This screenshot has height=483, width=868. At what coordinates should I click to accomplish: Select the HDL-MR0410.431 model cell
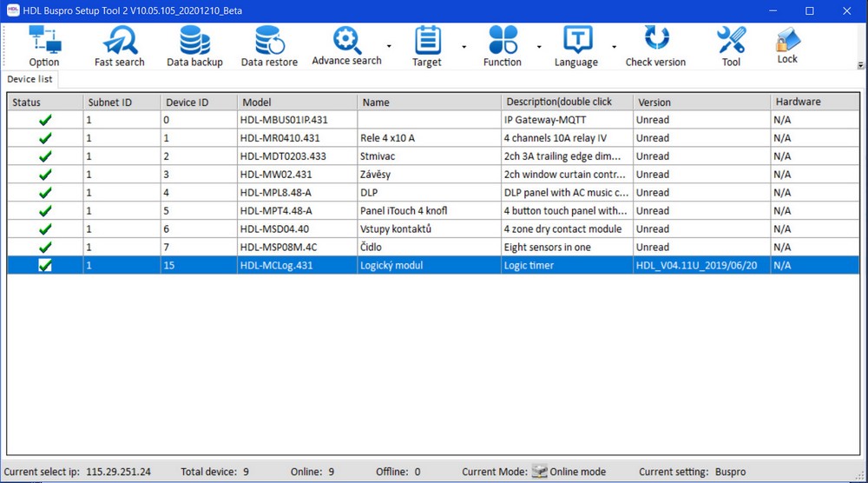(297, 138)
